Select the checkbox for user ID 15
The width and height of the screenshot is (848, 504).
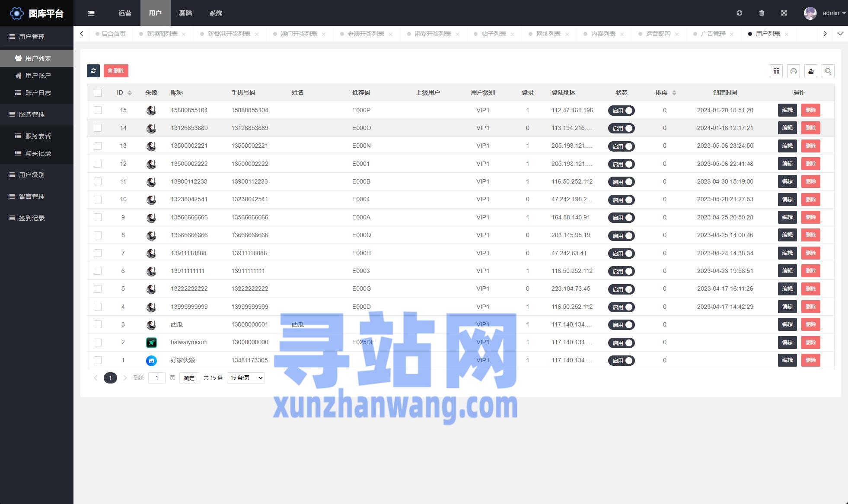point(98,110)
